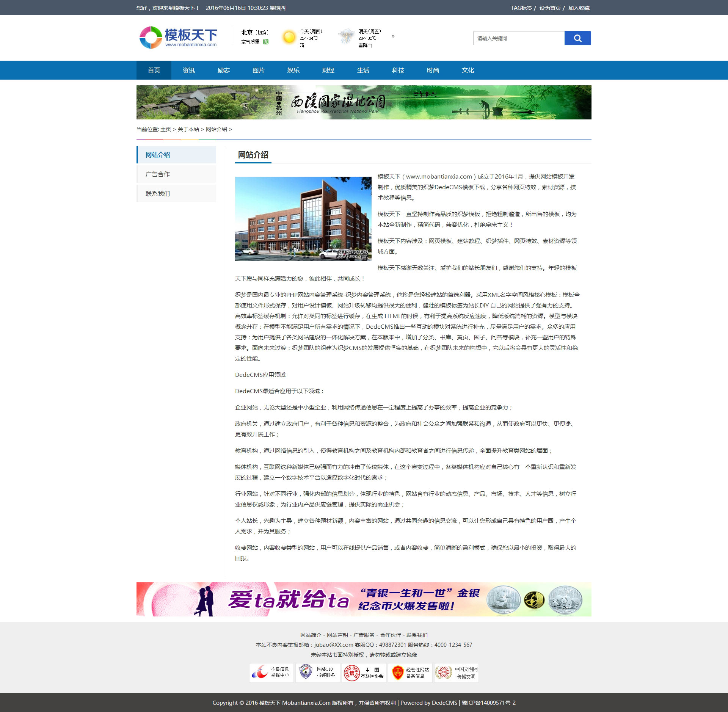This screenshot has width=728, height=712.
Task: Click the 西溪国家湿地公园 banner image
Action: pos(364,102)
